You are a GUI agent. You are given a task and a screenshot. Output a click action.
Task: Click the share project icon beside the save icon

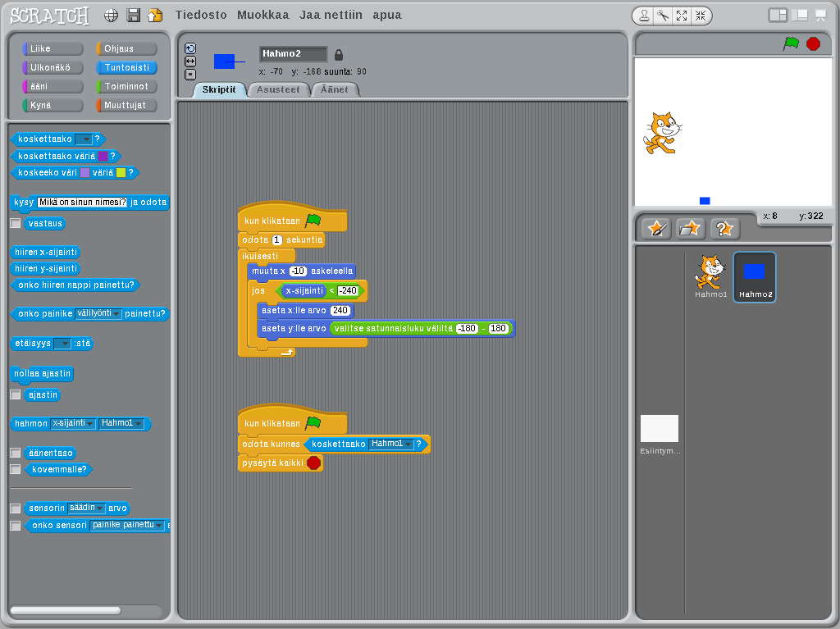pyautogui.click(x=155, y=16)
